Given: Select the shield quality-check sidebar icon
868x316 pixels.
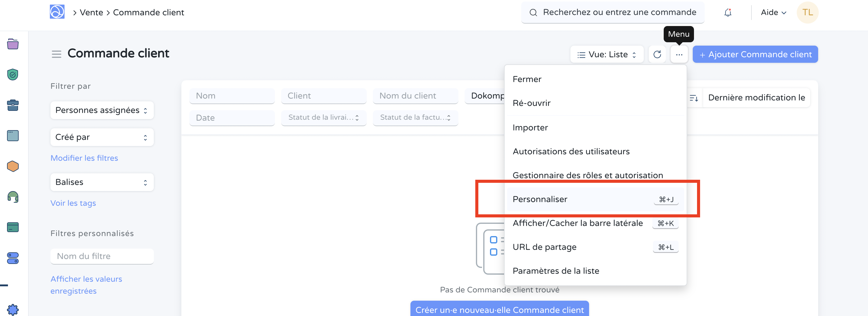Looking at the screenshot, I should coord(13,74).
